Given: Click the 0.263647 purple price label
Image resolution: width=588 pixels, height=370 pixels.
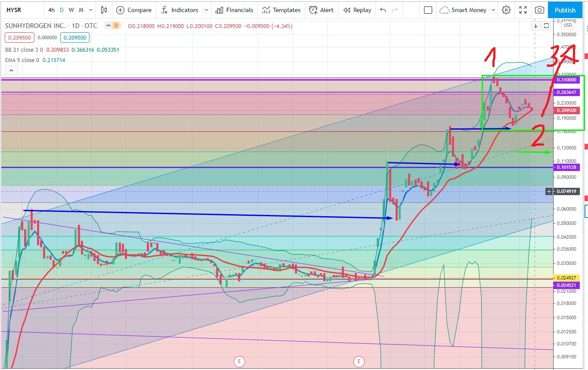Looking at the screenshot, I should click(566, 92).
